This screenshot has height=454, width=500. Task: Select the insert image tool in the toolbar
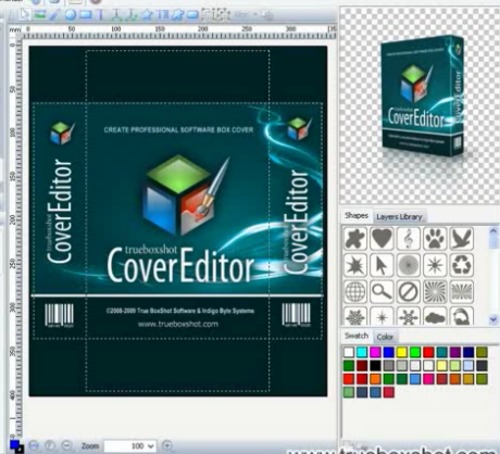(x=40, y=15)
